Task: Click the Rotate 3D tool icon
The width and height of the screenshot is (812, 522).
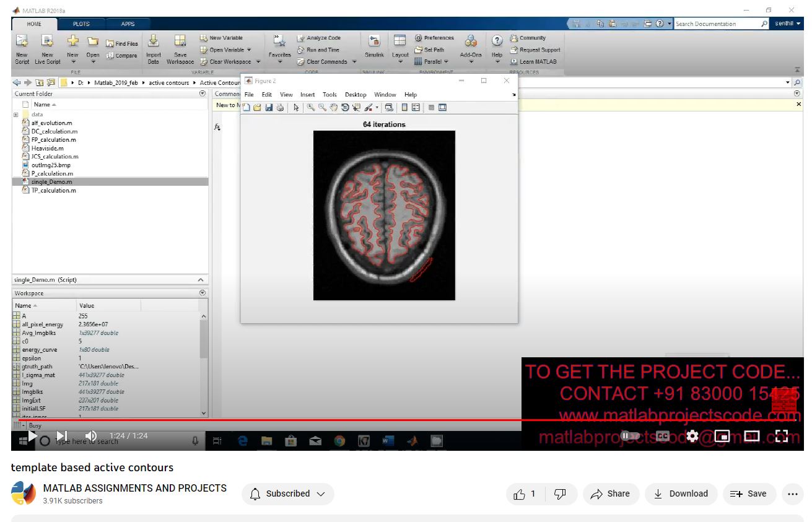Action: (345, 108)
